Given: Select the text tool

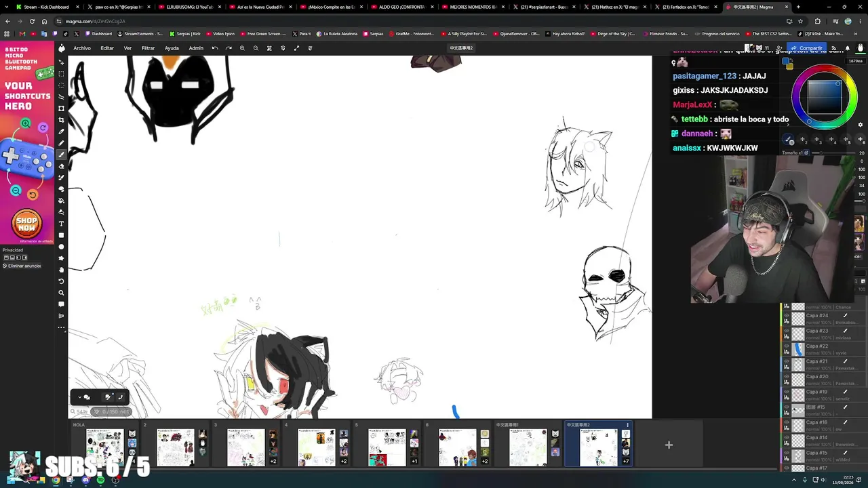Looking at the screenshot, I should [61, 224].
